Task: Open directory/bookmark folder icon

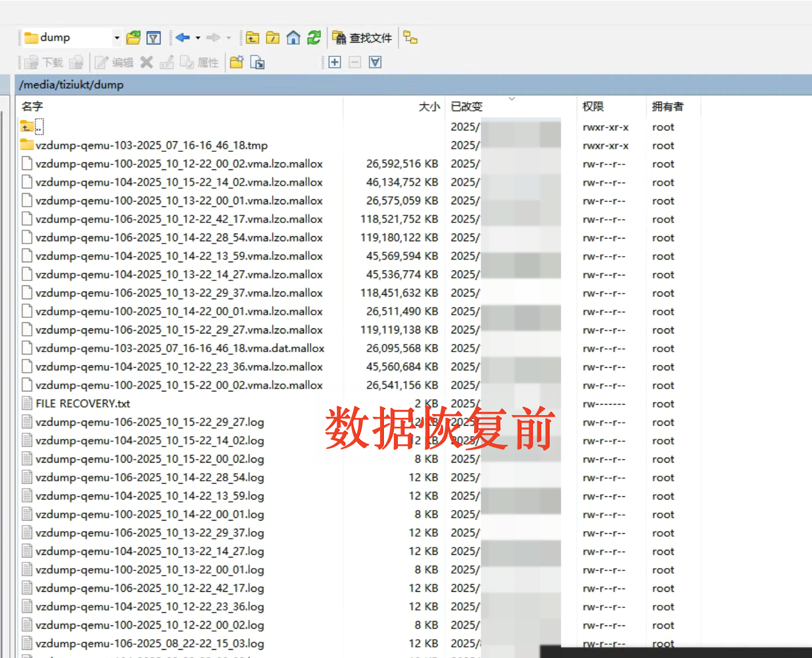Action: click(x=133, y=38)
